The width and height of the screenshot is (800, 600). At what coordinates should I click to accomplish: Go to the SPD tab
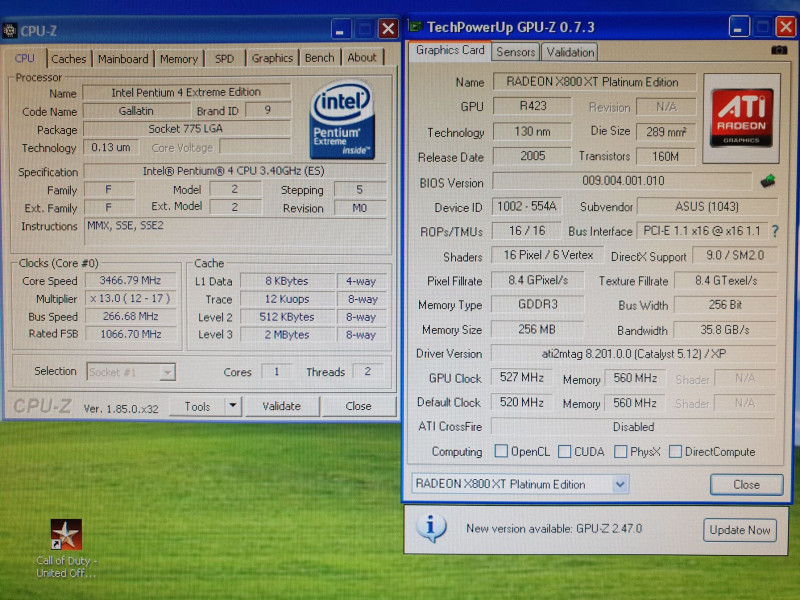pos(224,59)
